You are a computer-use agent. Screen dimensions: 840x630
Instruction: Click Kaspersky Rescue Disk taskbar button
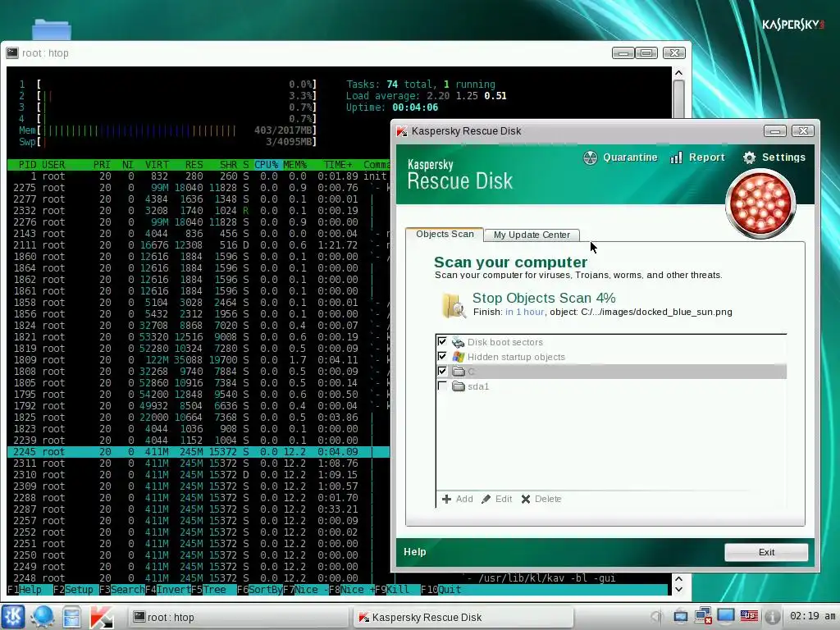point(463,617)
